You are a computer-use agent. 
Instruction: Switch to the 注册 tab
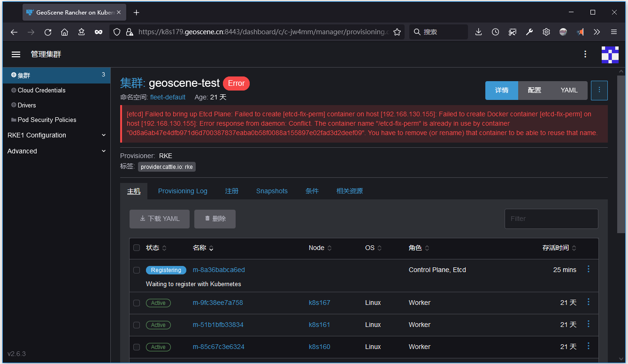[x=232, y=191]
